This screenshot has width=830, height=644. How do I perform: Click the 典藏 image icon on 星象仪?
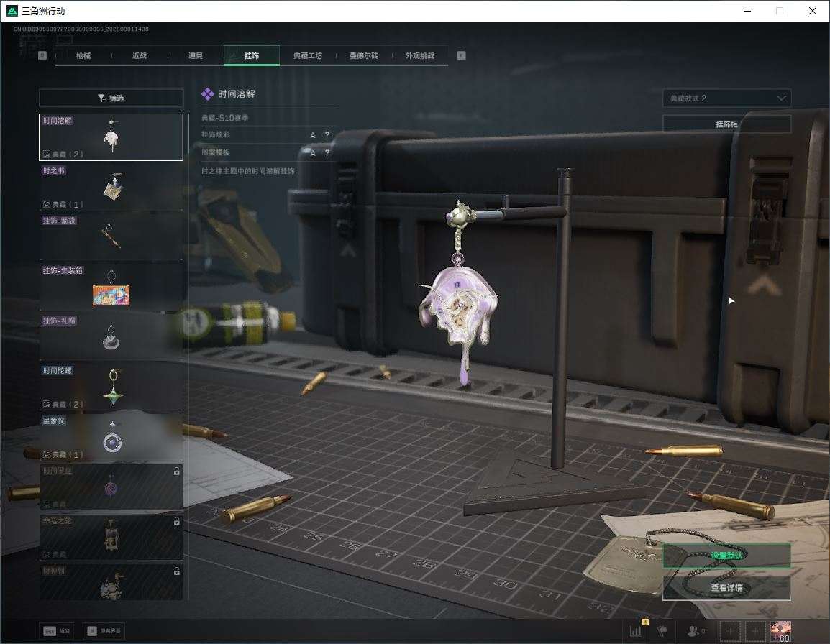tap(47, 454)
